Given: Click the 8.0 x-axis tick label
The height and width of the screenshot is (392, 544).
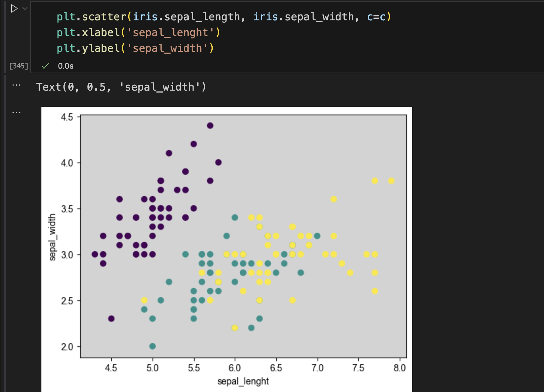Looking at the screenshot, I should point(400,368).
